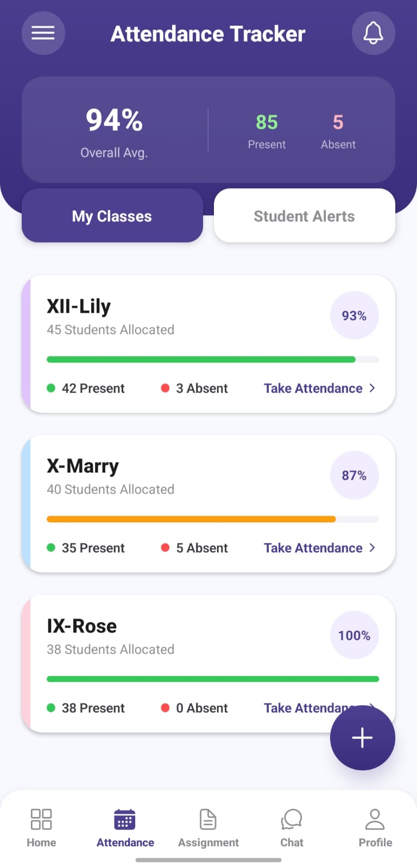The width and height of the screenshot is (417, 868).
Task: Click the 100% badge on IX-Rose
Action: point(354,635)
